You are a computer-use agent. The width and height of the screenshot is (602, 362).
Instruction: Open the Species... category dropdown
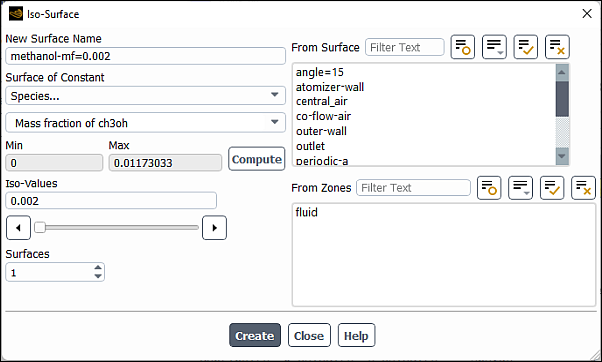pyautogui.click(x=146, y=96)
